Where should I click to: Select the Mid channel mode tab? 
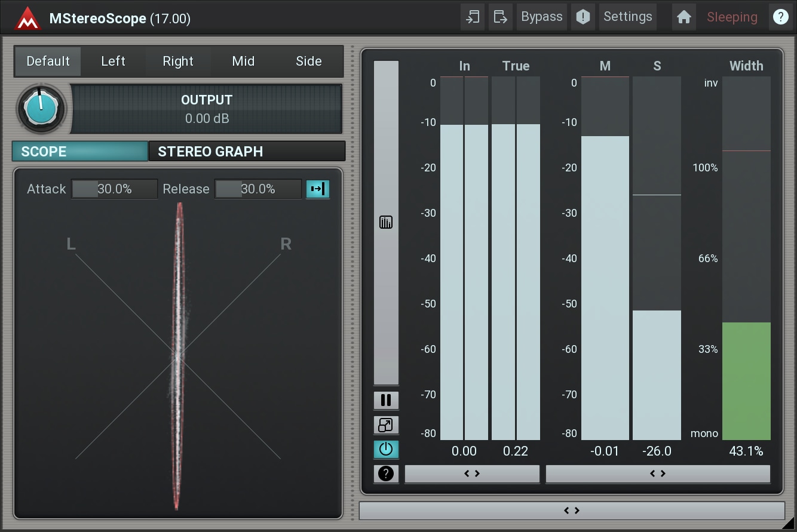(243, 61)
